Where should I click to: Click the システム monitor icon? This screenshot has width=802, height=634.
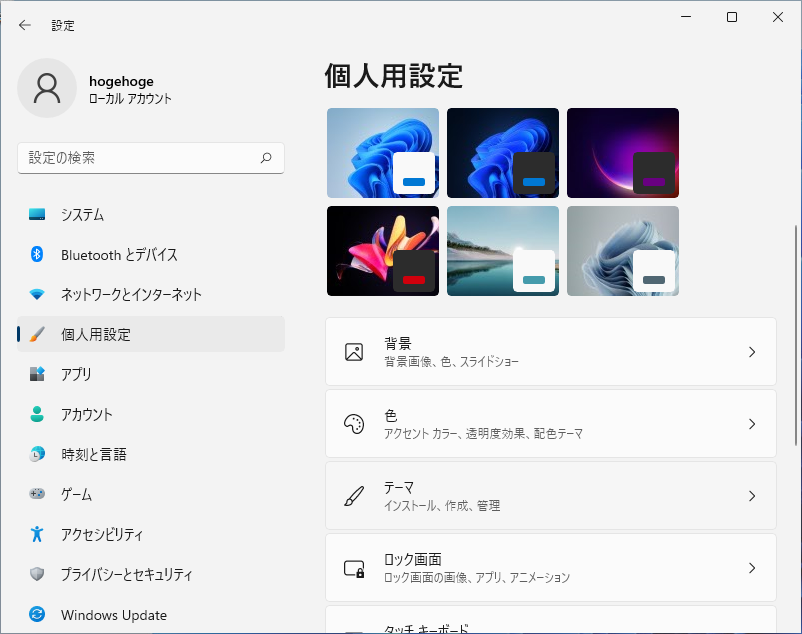pos(37,214)
